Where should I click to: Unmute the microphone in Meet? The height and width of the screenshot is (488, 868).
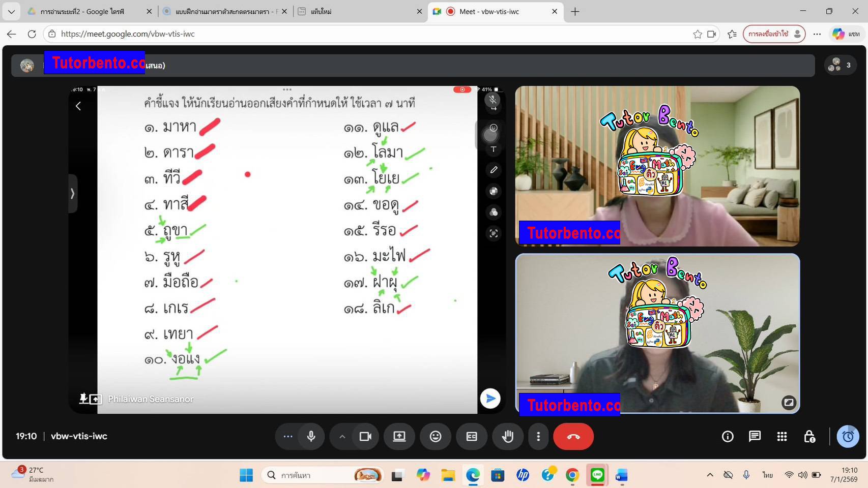[x=311, y=436]
